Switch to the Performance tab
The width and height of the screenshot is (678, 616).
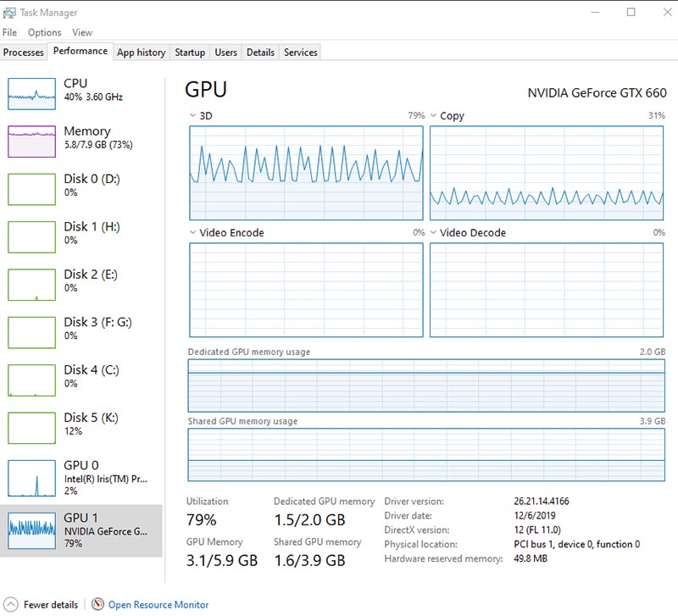[x=81, y=51]
